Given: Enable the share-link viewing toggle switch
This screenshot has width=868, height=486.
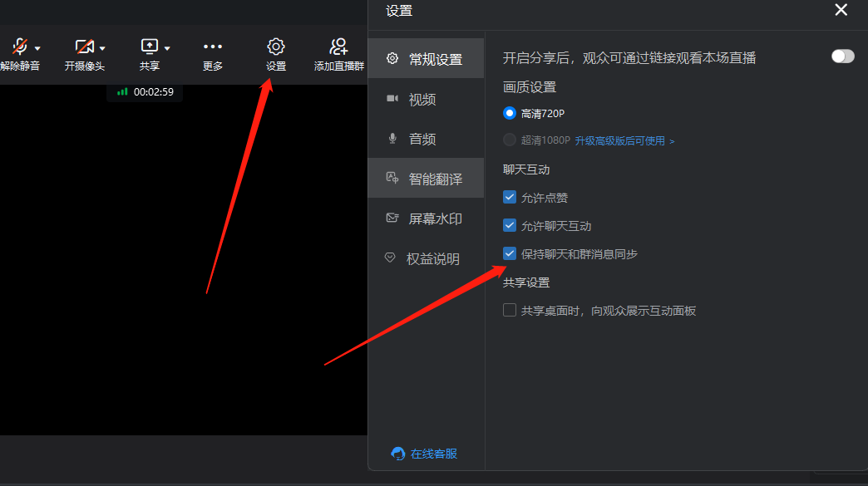Looking at the screenshot, I should pyautogui.click(x=842, y=56).
